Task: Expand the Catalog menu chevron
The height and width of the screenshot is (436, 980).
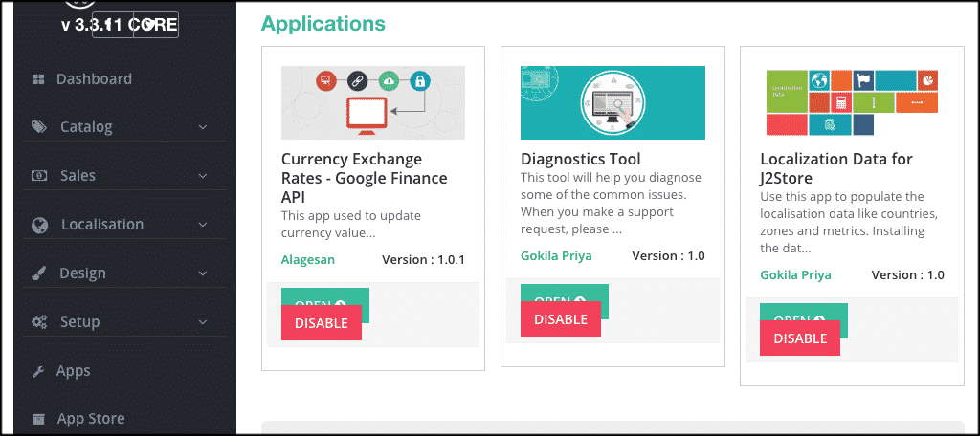Action: click(203, 127)
